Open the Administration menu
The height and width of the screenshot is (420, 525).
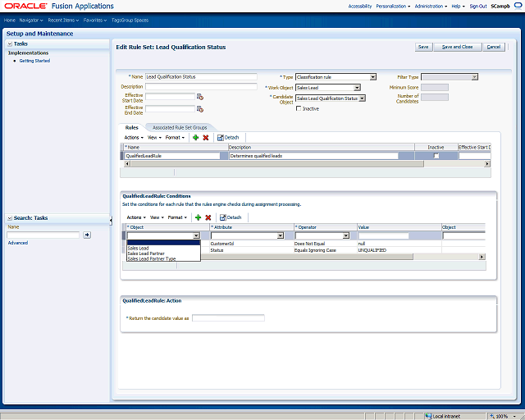click(x=431, y=6)
